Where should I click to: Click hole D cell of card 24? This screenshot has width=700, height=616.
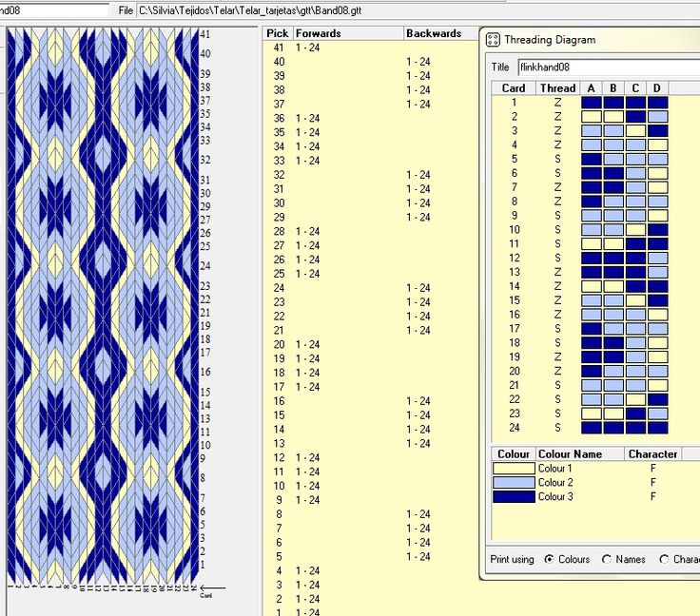pos(657,428)
